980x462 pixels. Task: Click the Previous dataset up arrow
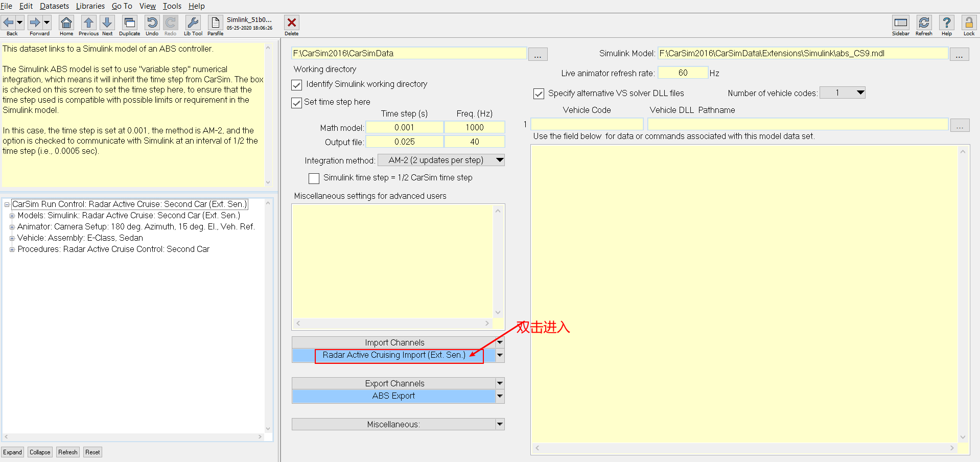tap(88, 22)
